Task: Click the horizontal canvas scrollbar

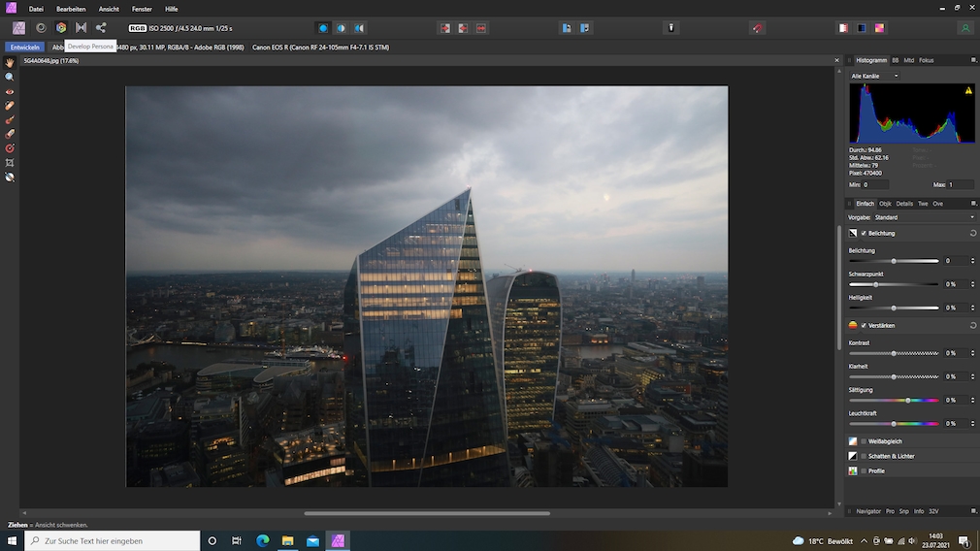Action: pos(427,513)
